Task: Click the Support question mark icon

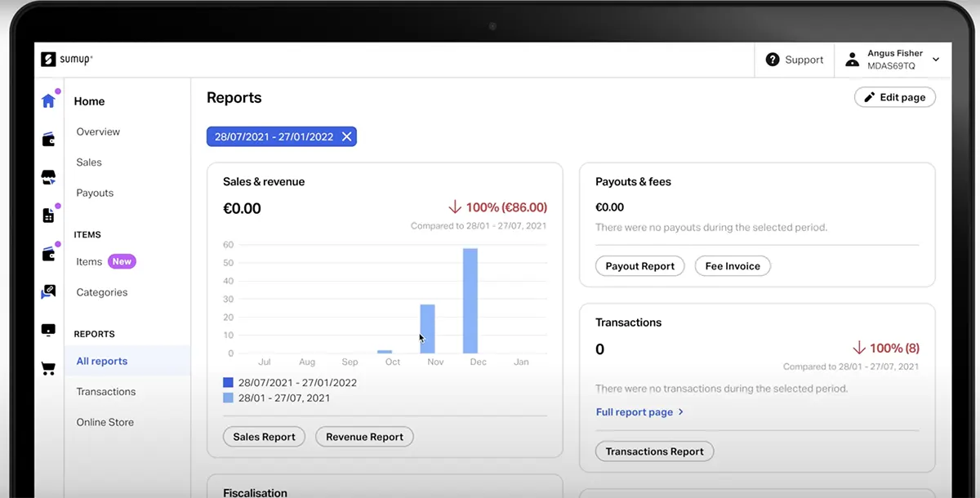Action: click(773, 60)
